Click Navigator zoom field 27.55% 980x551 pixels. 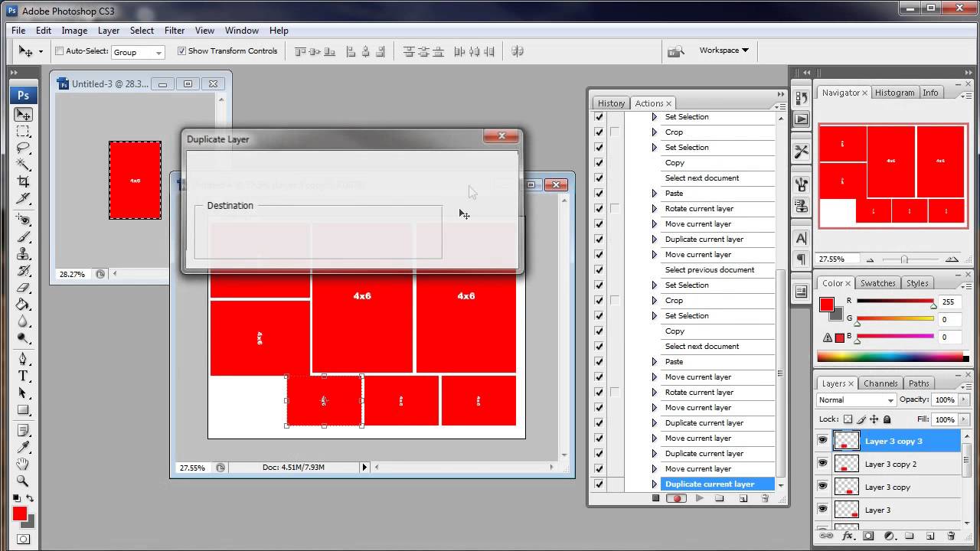(836, 259)
